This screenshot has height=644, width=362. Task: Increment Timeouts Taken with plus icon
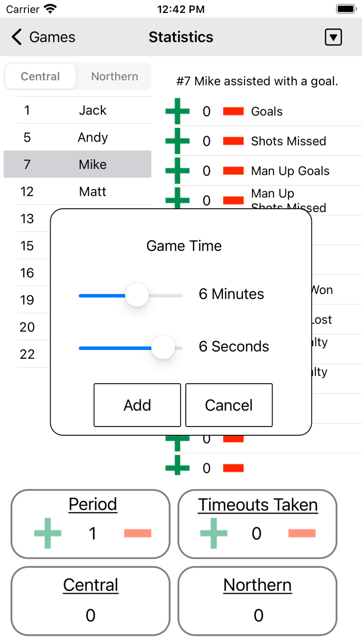[213, 533]
